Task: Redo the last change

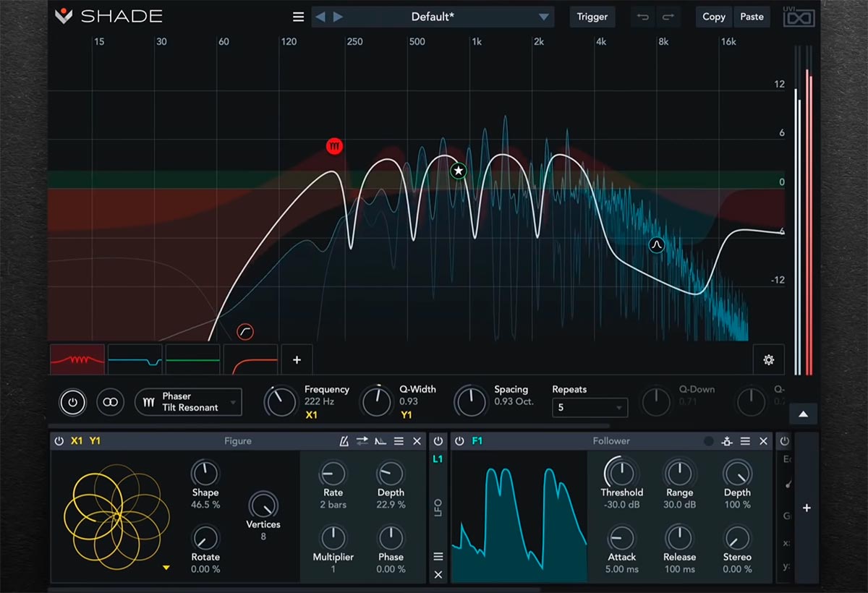Action: click(668, 17)
